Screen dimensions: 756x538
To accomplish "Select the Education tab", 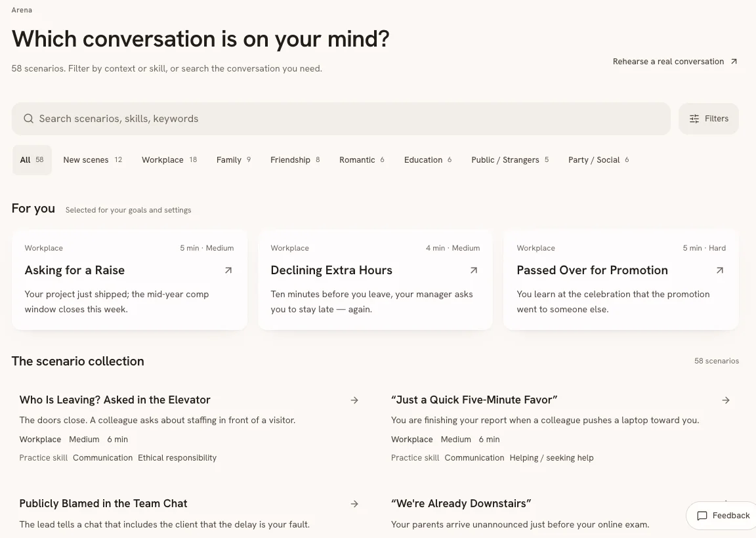I will 428,159.
